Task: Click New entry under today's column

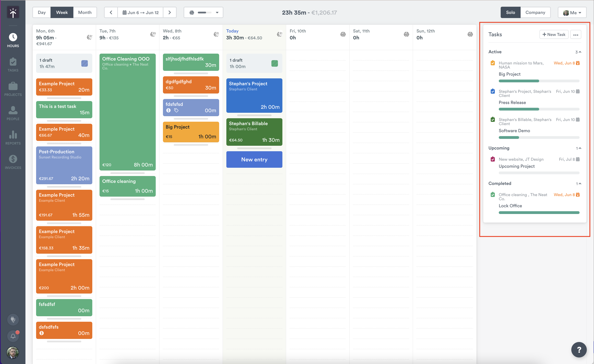Action: (254, 159)
